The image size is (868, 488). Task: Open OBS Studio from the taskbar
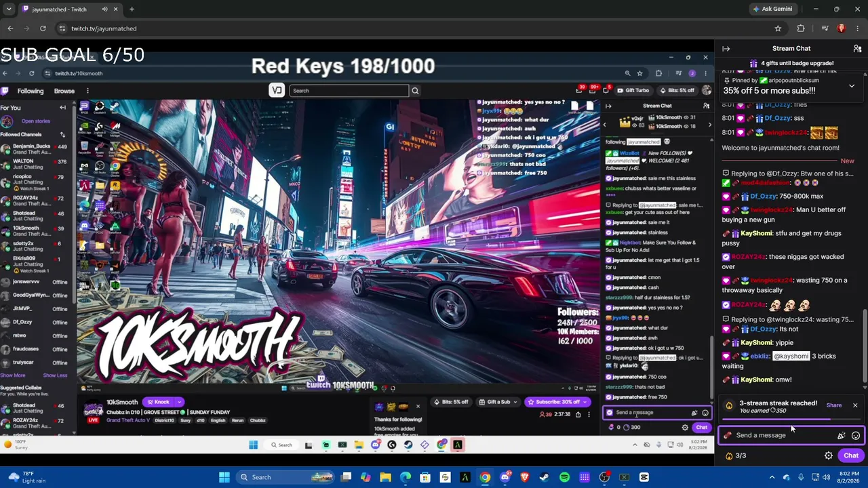click(x=604, y=477)
